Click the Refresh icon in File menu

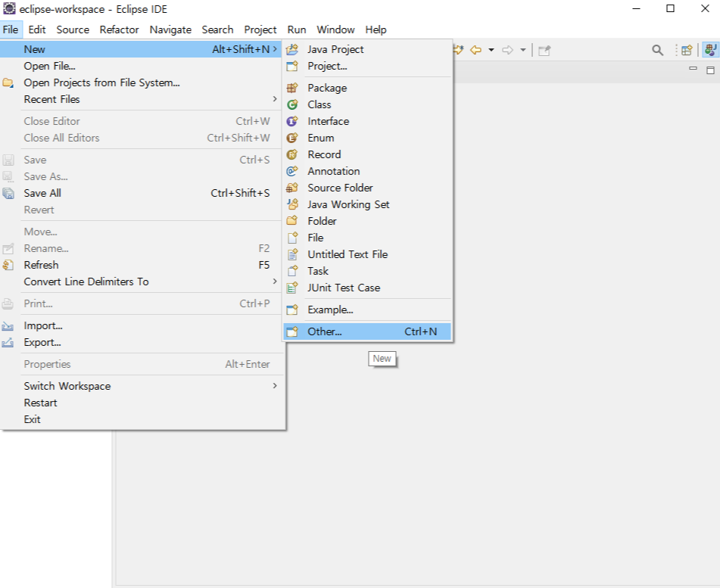(8, 266)
